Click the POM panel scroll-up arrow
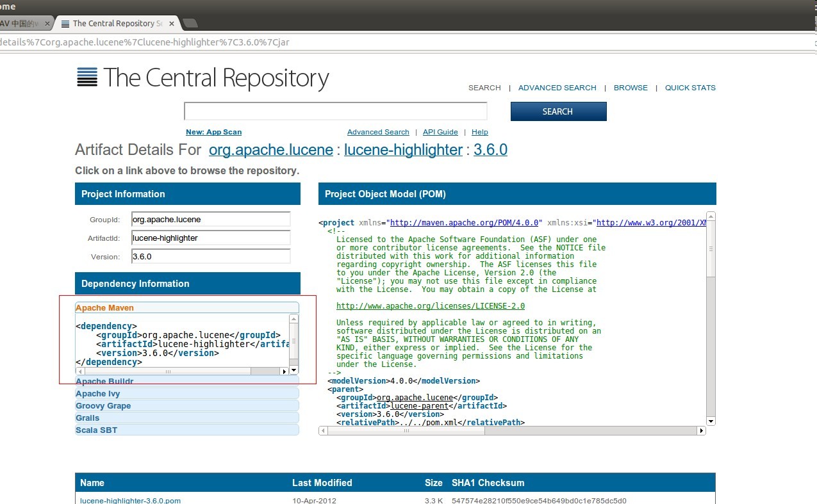Image resolution: width=817 pixels, height=504 pixels. coord(711,216)
